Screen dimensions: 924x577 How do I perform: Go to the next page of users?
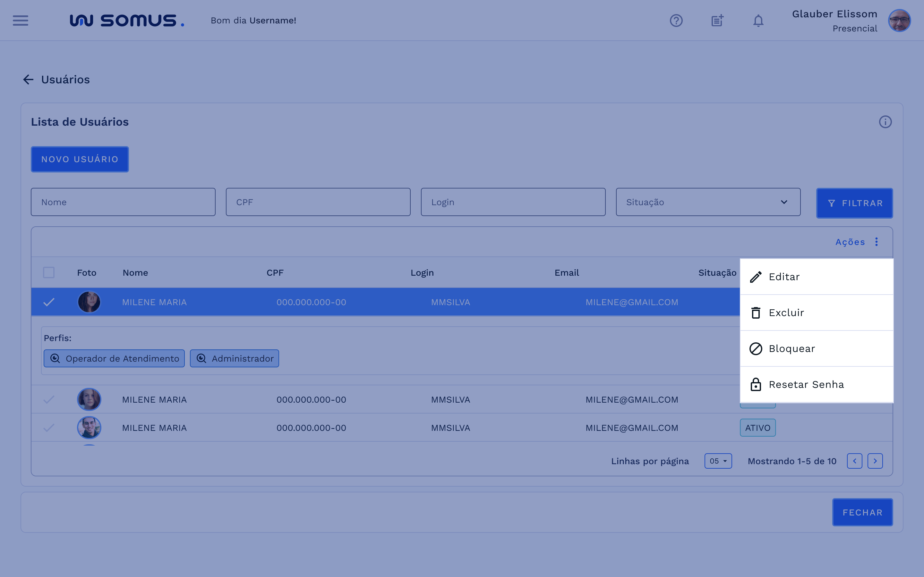(875, 461)
